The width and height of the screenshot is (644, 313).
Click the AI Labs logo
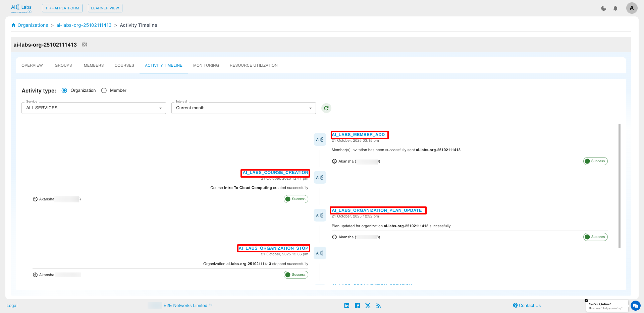pyautogui.click(x=21, y=8)
